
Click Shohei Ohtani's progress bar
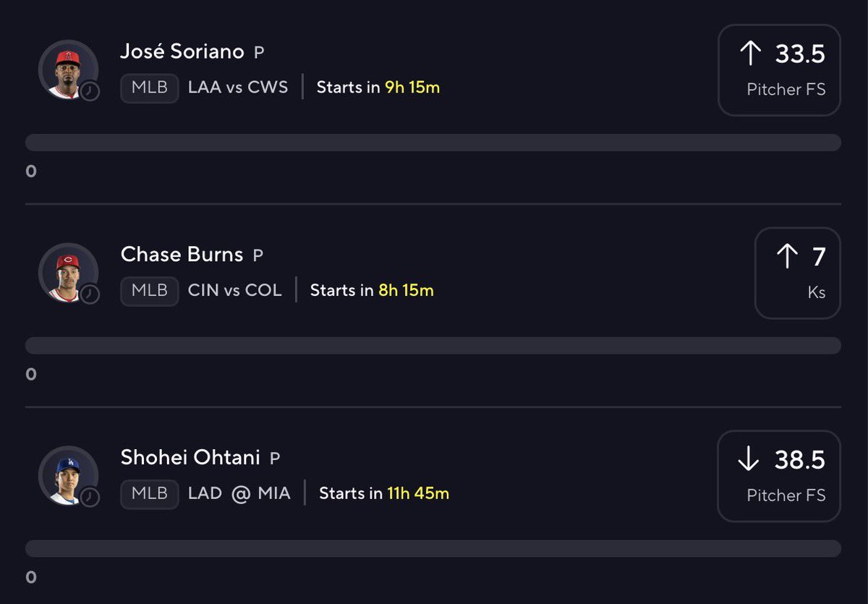[x=433, y=548]
